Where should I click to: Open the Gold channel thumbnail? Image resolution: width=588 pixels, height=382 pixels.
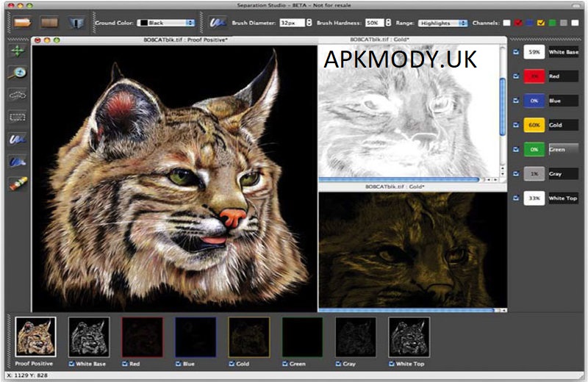[x=249, y=336]
